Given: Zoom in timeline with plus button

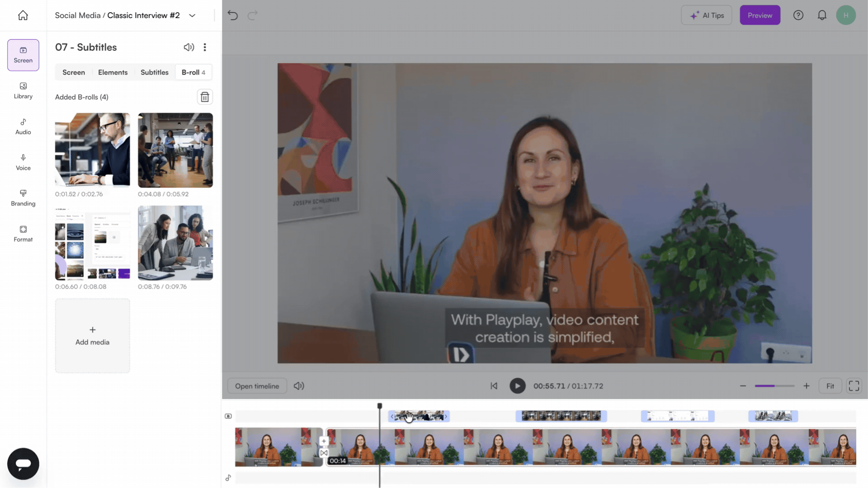Looking at the screenshot, I should tap(806, 386).
